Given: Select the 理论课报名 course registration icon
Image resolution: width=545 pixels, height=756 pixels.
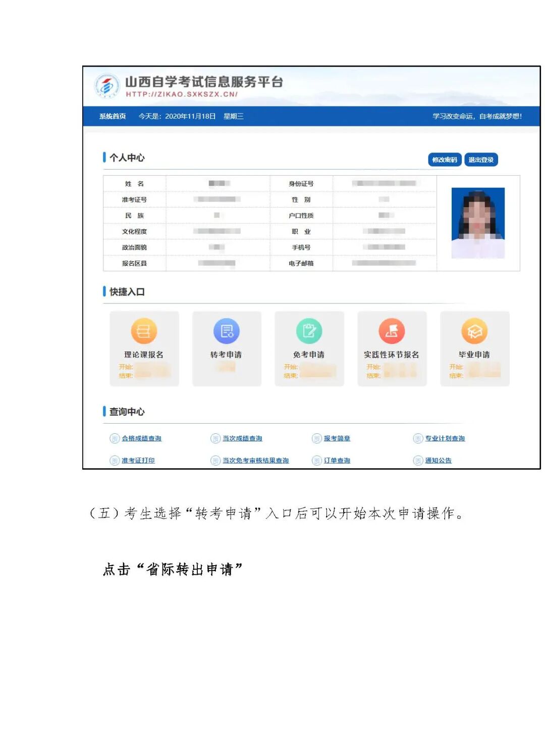Looking at the screenshot, I should (144, 332).
